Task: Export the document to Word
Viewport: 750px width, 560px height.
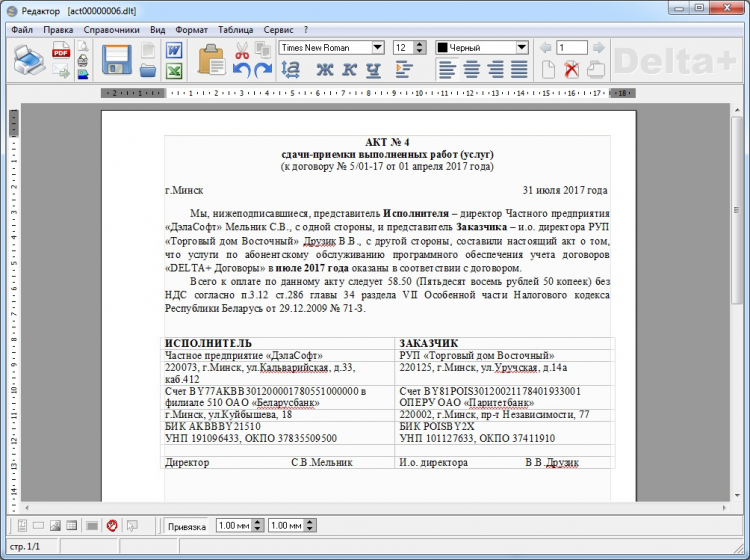Action: tap(174, 50)
